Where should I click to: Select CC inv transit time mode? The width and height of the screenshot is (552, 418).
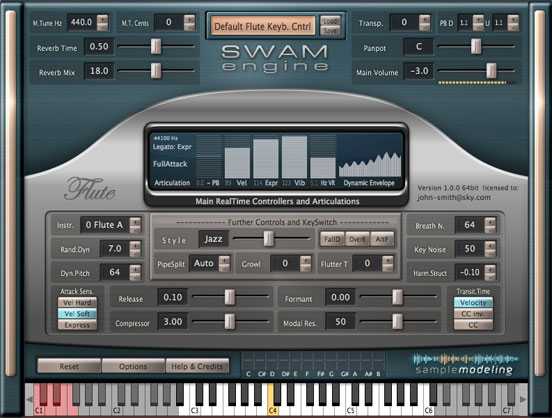(x=473, y=314)
